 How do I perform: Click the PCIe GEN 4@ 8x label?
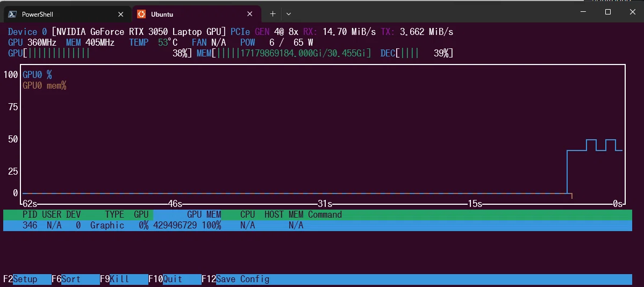coord(264,32)
